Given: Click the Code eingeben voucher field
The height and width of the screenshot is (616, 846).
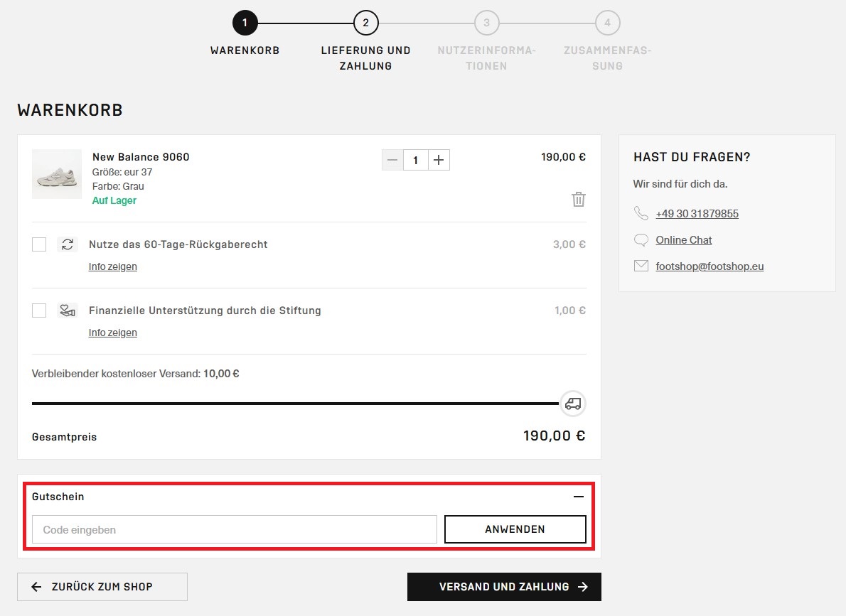Looking at the screenshot, I should pyautogui.click(x=234, y=530).
